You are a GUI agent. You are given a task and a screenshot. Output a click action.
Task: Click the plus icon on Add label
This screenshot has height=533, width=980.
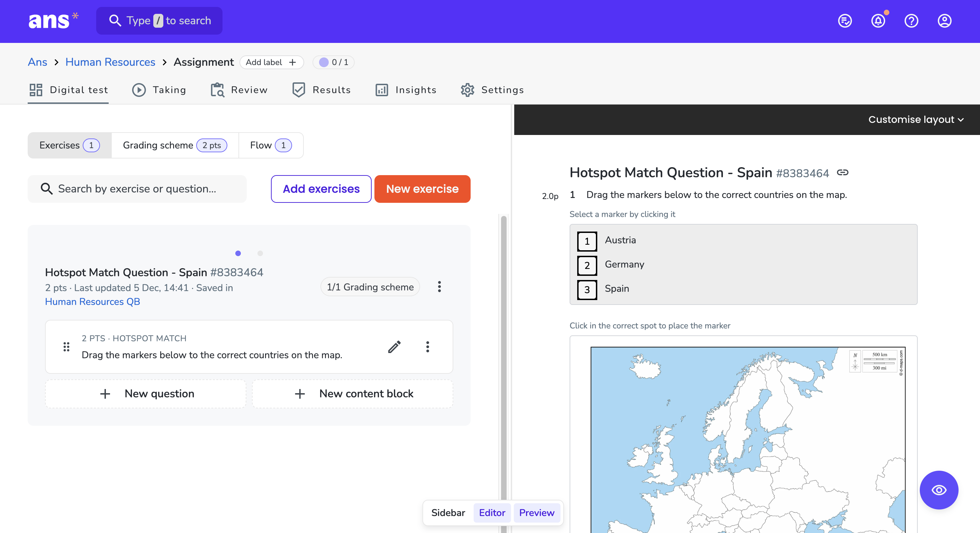[292, 62]
